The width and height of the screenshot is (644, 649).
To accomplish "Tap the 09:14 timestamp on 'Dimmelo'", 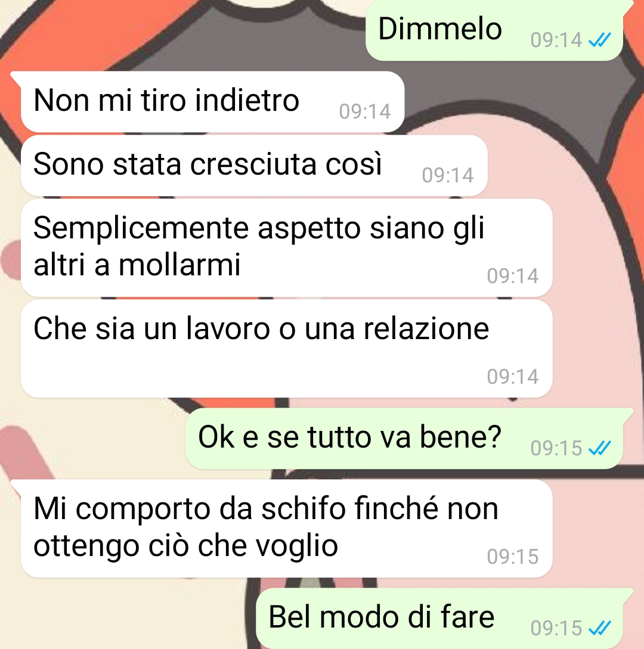I will [556, 40].
